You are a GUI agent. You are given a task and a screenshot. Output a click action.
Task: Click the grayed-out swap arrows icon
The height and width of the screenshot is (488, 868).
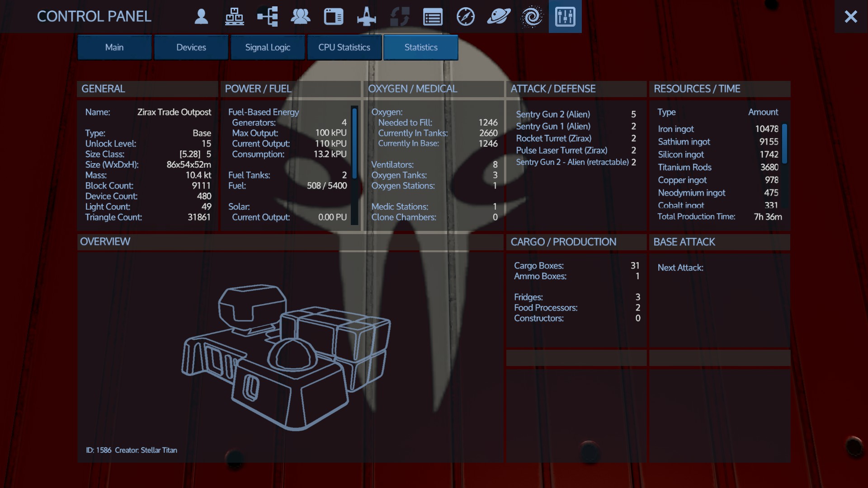400,17
